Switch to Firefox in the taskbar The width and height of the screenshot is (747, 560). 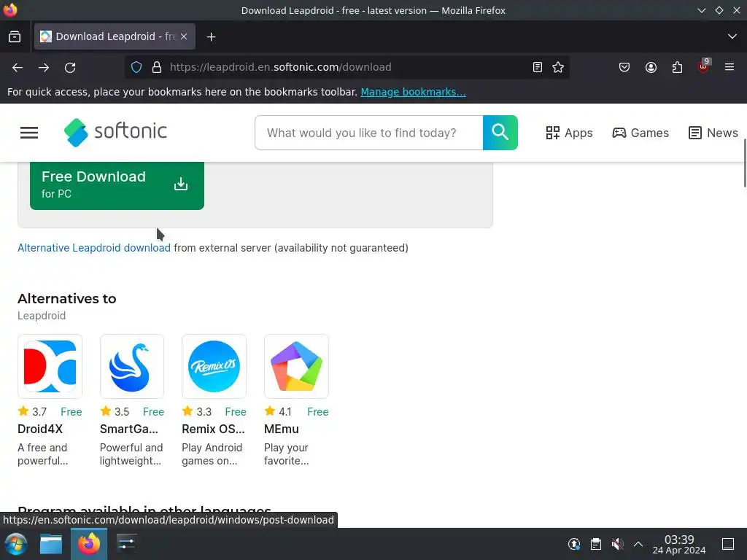click(x=89, y=544)
